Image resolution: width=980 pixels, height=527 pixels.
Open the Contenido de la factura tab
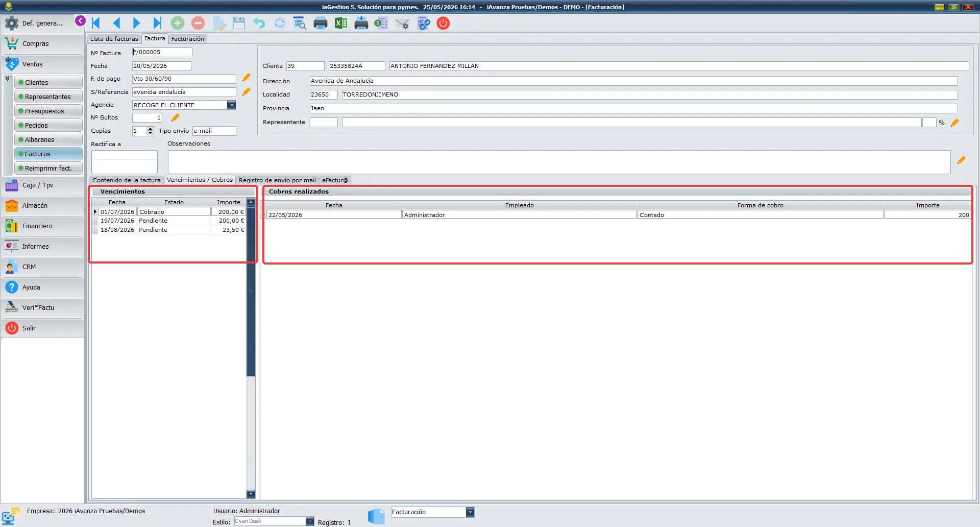127,180
